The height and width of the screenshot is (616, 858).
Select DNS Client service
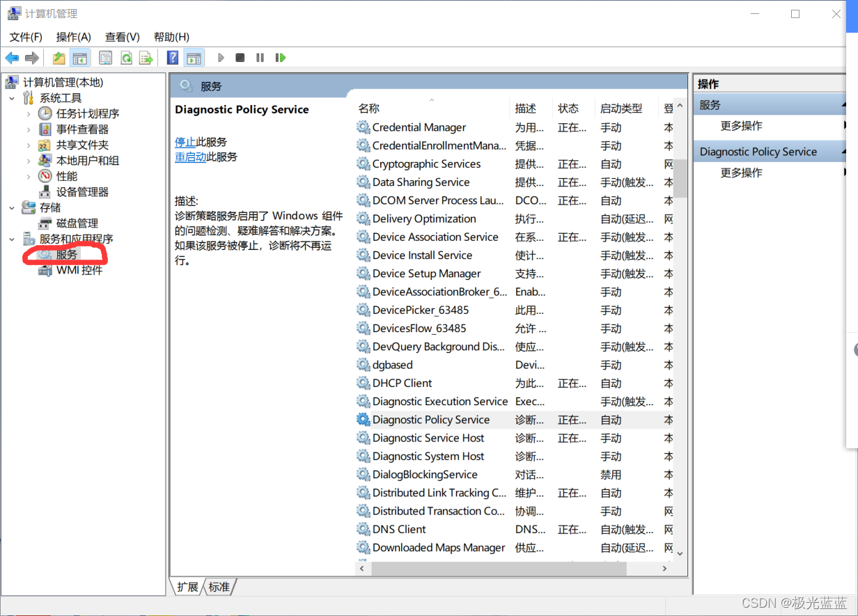coord(514,529)
